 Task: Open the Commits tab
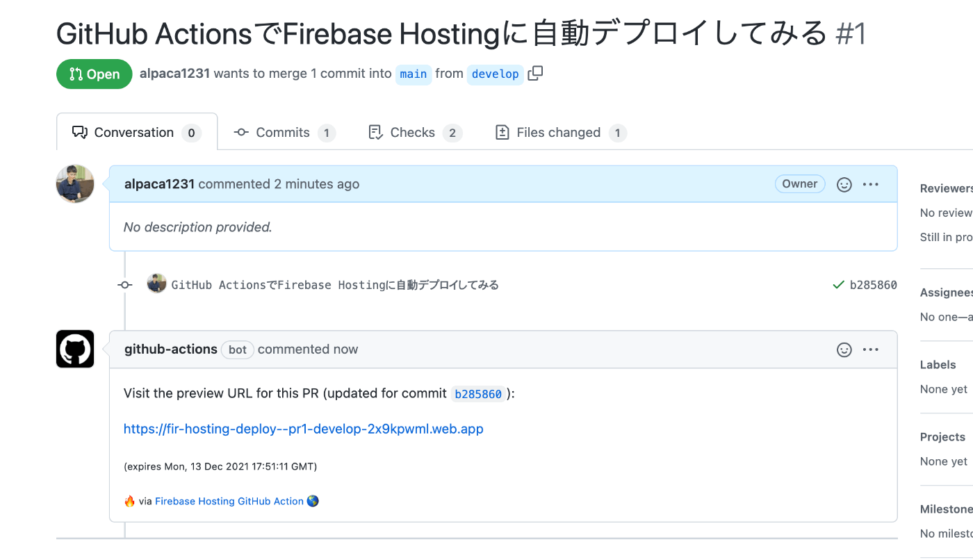285,132
